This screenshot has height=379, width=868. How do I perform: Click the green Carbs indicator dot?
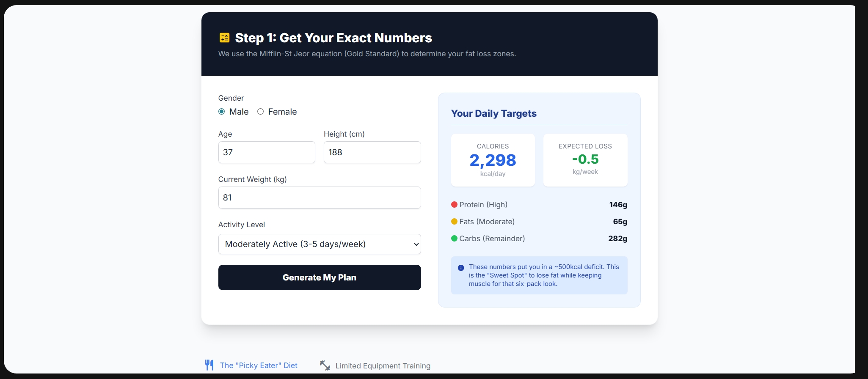point(454,239)
